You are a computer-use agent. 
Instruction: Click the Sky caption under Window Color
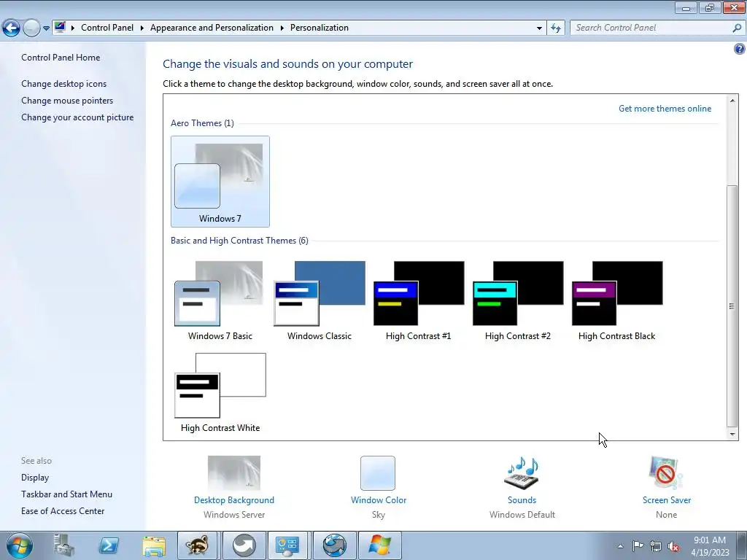click(379, 515)
